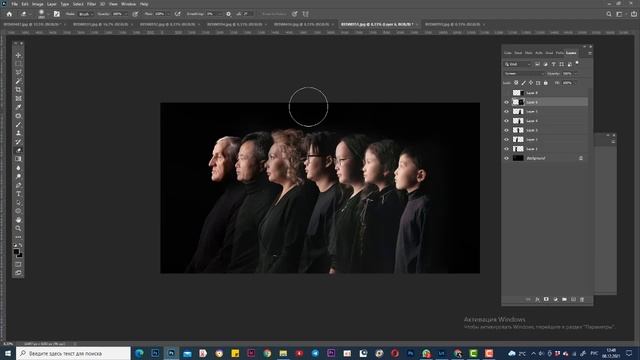The height and width of the screenshot is (360, 640).
Task: Select the active Eraser tool
Action: (x=18, y=150)
